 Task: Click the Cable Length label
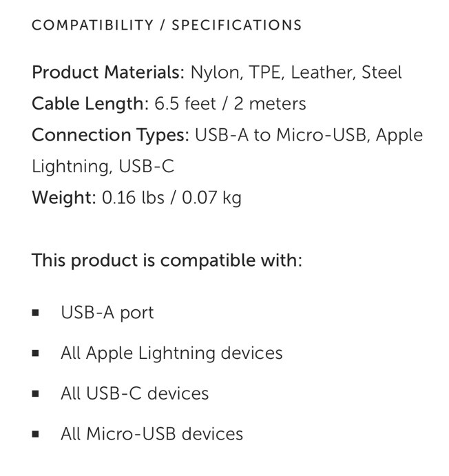point(90,104)
